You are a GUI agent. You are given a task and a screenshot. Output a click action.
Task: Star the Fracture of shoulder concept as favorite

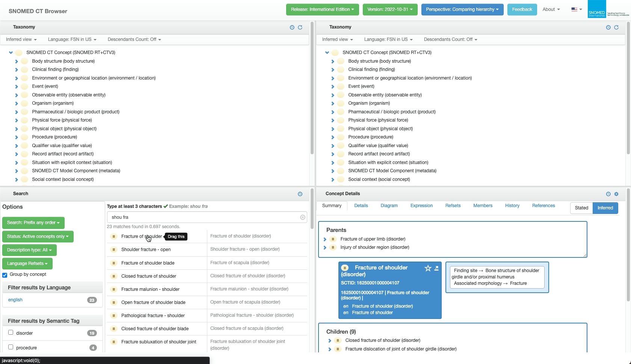point(428,268)
